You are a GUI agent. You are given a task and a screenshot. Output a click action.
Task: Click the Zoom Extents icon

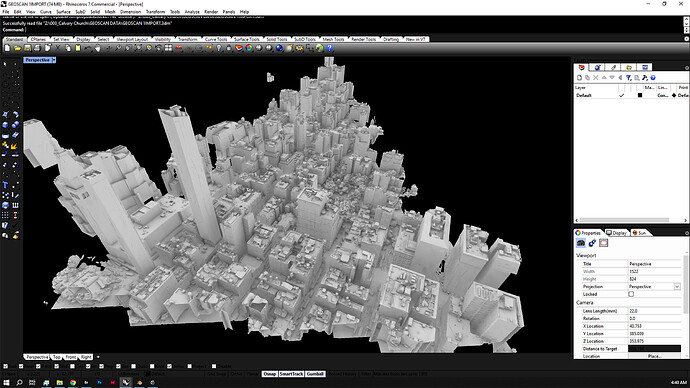point(138,48)
